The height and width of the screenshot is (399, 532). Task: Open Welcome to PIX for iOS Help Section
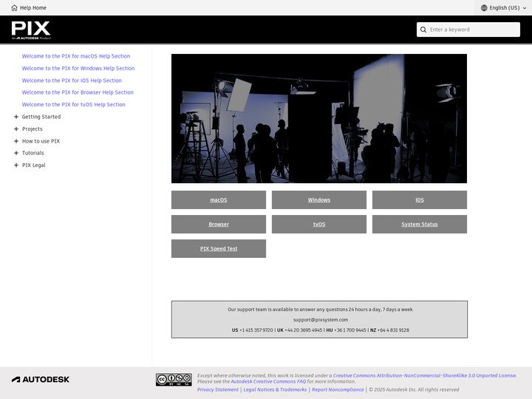(72, 81)
